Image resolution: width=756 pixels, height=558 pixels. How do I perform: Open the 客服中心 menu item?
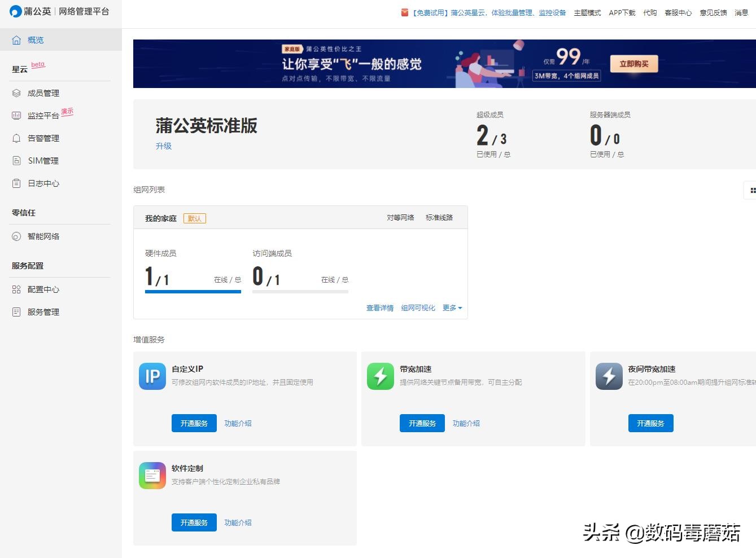click(x=679, y=12)
